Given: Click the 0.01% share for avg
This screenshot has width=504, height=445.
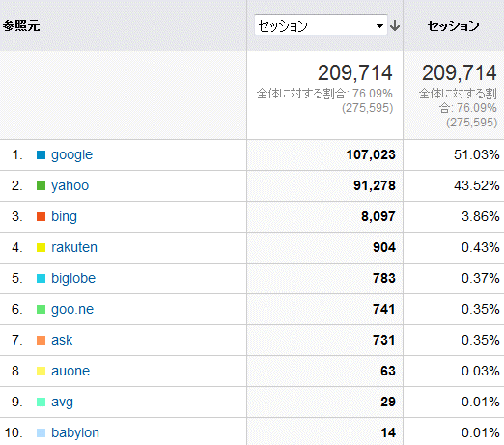Looking at the screenshot, I should pos(481,403).
